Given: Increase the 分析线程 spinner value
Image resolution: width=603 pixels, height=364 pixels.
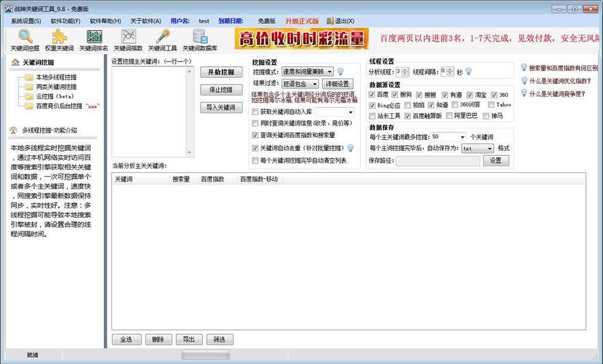Looking at the screenshot, I should click(x=404, y=70).
